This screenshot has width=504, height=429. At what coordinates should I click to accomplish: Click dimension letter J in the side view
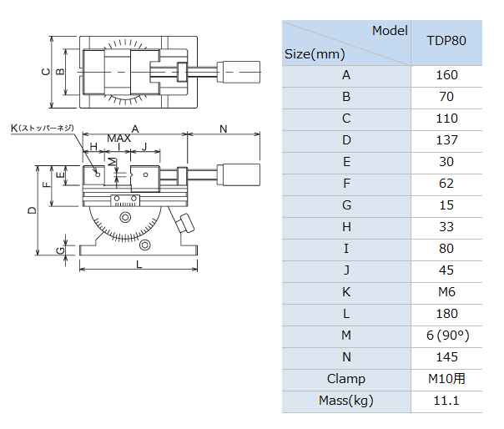144,147
